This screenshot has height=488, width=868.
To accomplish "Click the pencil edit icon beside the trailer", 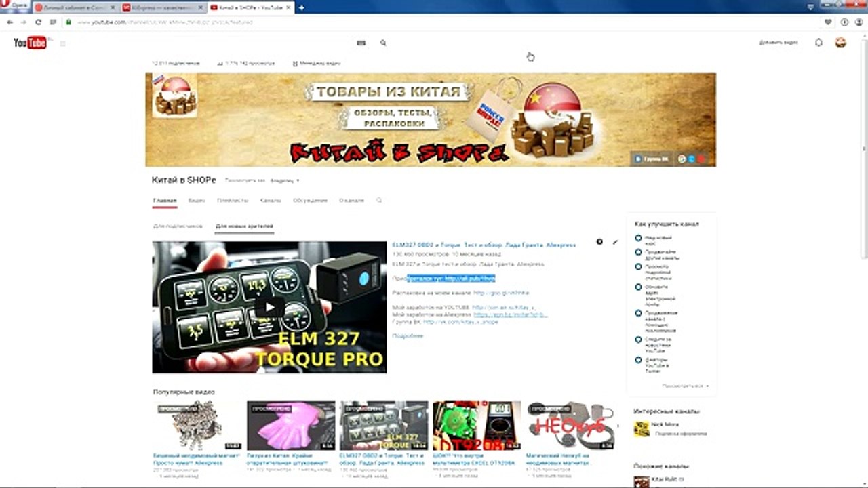I will click(x=615, y=242).
